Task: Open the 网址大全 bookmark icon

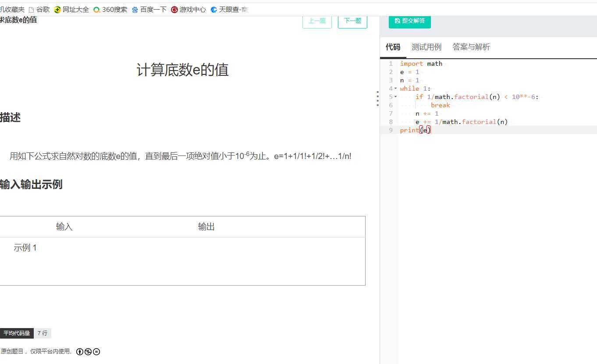Action: coord(57,9)
